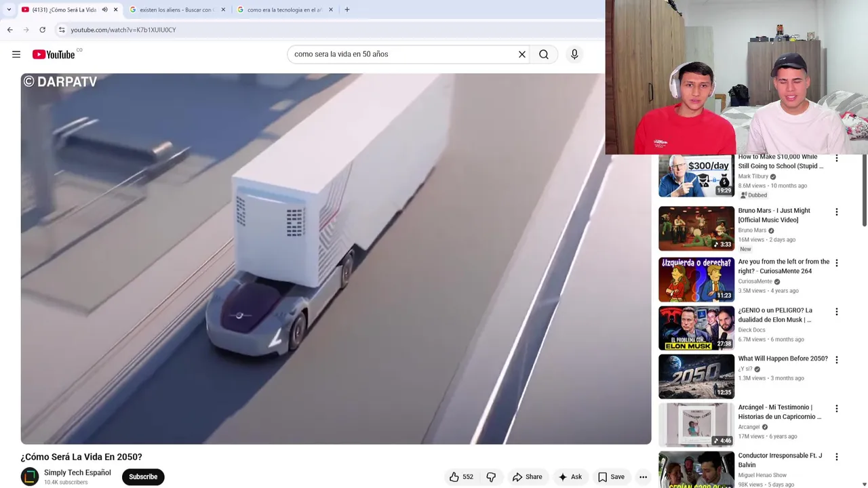This screenshot has width=868, height=488.
Task: Dislike the video with thumbs down
Action: (491, 477)
